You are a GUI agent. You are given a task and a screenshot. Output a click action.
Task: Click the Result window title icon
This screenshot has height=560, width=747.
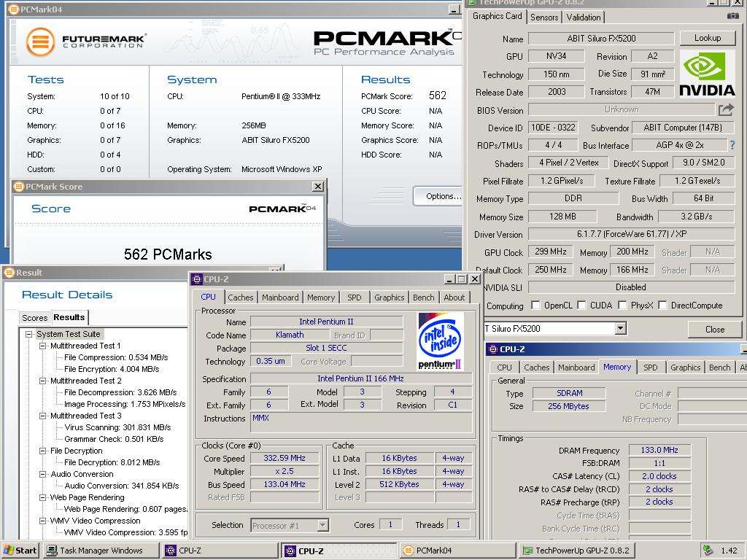click(x=9, y=273)
